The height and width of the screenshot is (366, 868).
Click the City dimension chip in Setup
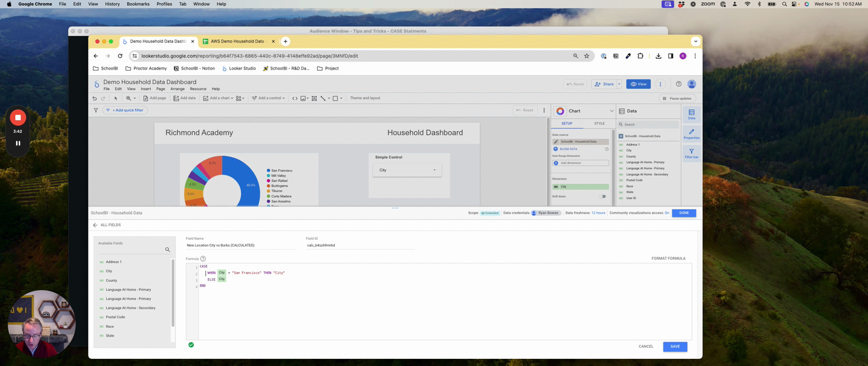coord(580,187)
